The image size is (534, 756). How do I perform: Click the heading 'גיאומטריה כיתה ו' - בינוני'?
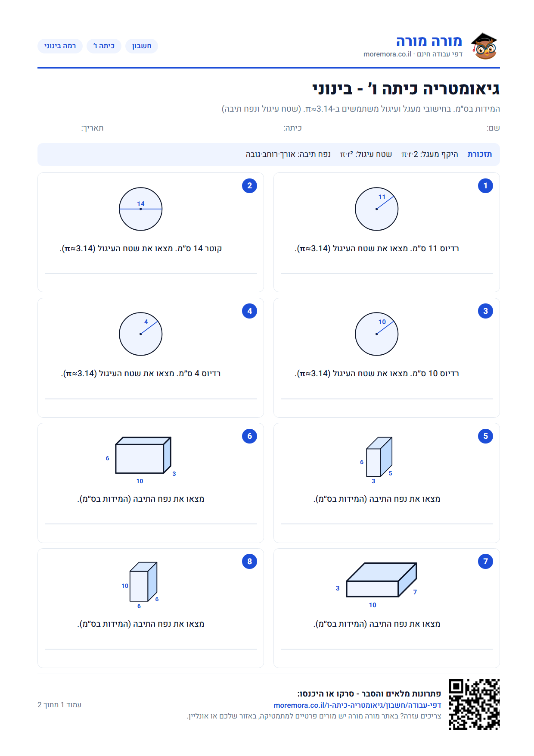[406, 89]
